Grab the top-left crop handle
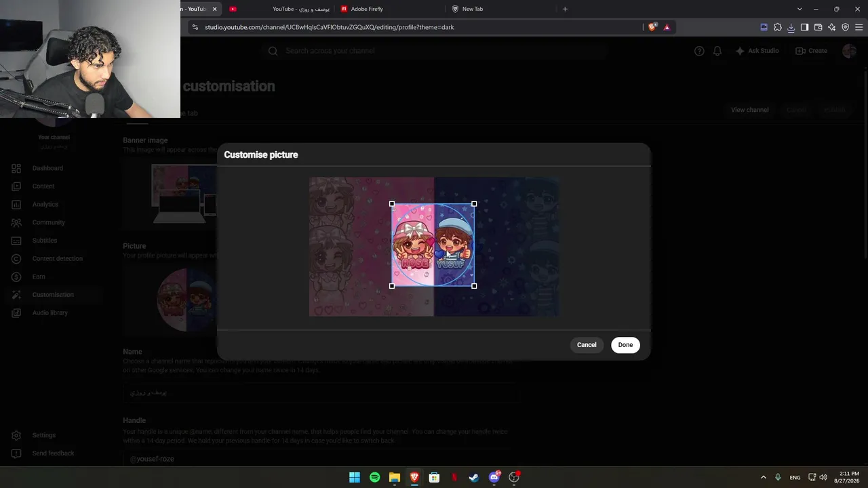The width and height of the screenshot is (868, 488). click(x=392, y=204)
